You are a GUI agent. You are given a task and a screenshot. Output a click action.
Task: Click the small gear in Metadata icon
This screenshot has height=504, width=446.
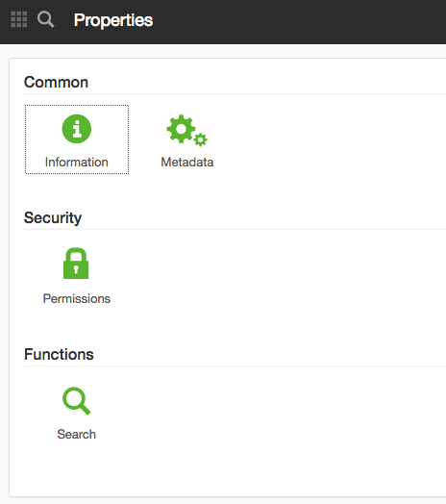(x=201, y=139)
